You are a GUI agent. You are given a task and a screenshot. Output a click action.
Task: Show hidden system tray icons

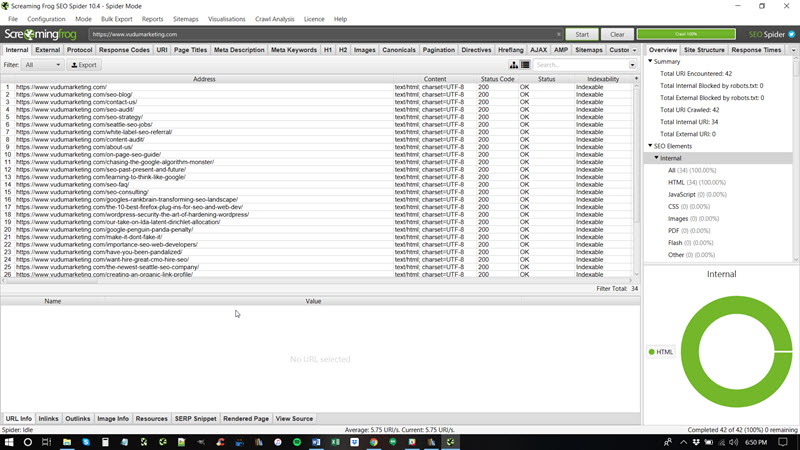pos(683,442)
